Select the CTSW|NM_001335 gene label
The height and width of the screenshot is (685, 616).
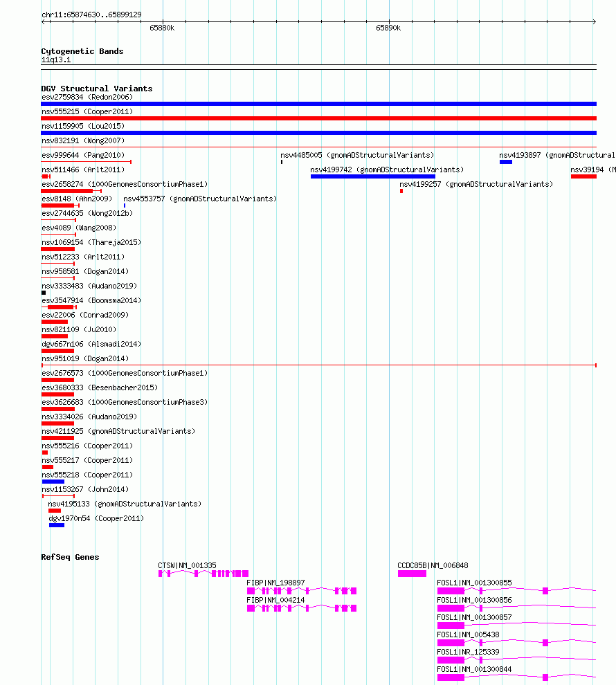pos(187,565)
